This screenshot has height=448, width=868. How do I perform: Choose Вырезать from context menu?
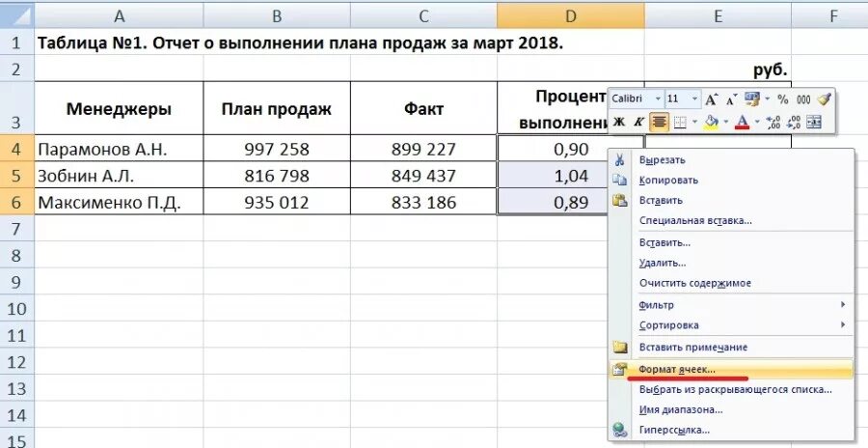pyautogui.click(x=731, y=160)
